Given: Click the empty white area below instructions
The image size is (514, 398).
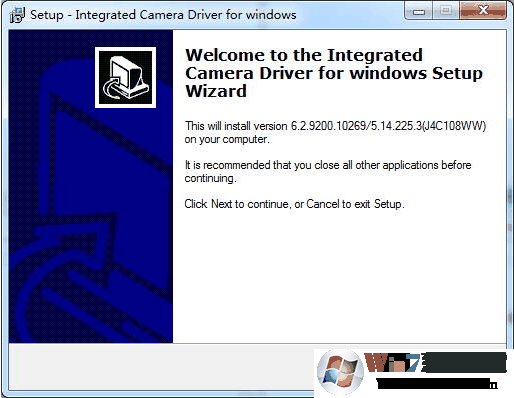Looking at the screenshot, I should (339, 277).
